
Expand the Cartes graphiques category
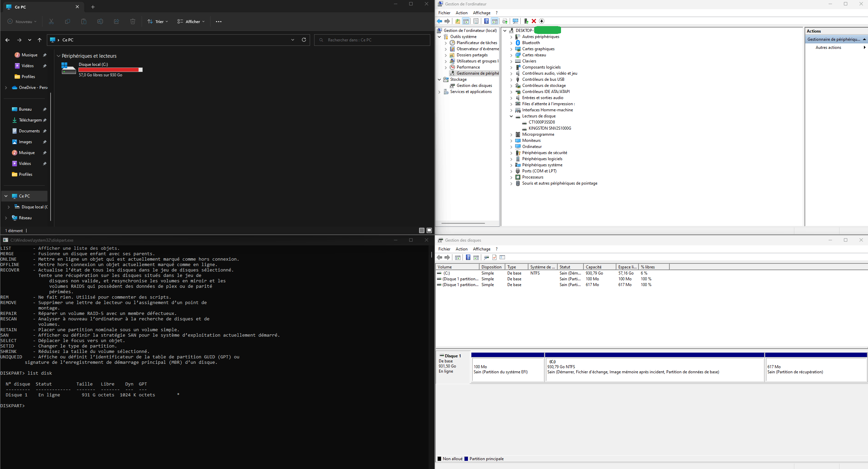tap(511, 49)
